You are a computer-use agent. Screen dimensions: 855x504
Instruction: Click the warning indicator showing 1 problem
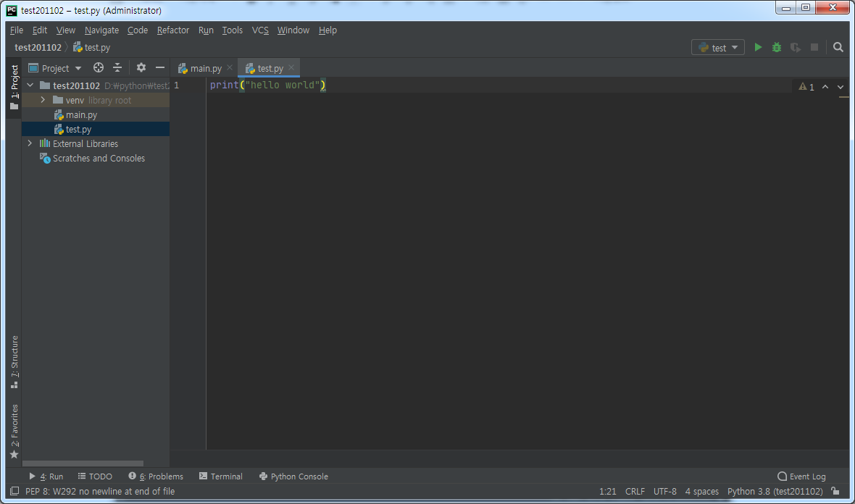click(806, 87)
